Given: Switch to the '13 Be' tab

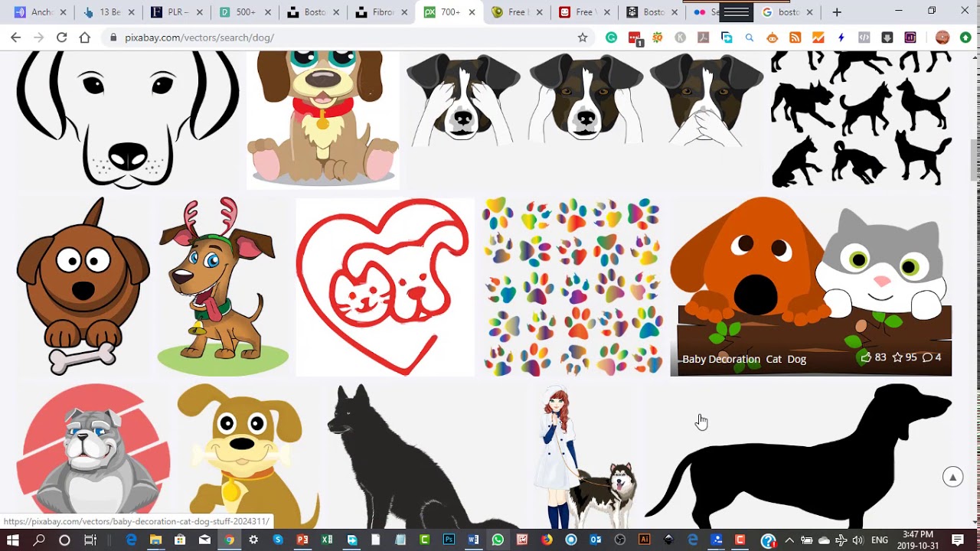Looking at the screenshot, I should [x=109, y=12].
